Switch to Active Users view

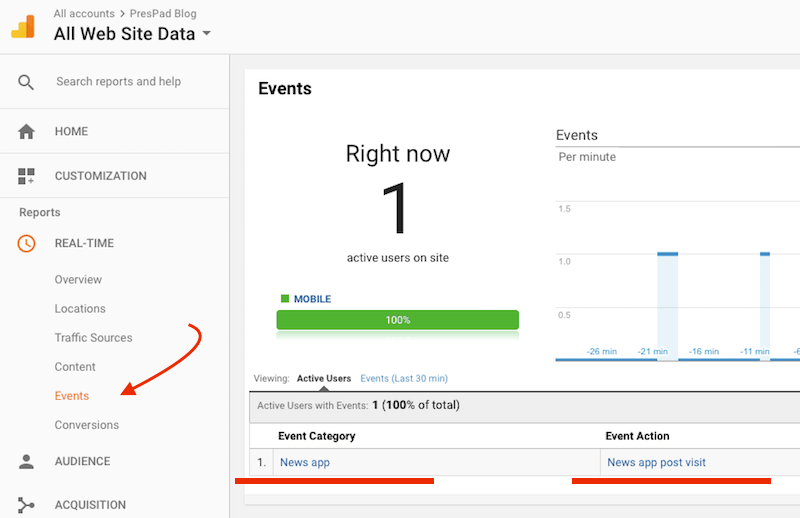(x=324, y=379)
